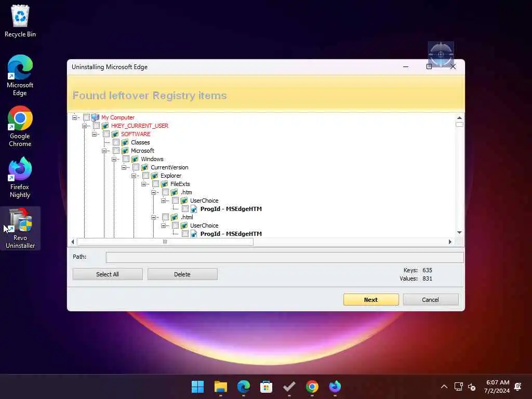Check the ProgId checkbox under .html
532x399 pixels.
[x=185, y=234]
